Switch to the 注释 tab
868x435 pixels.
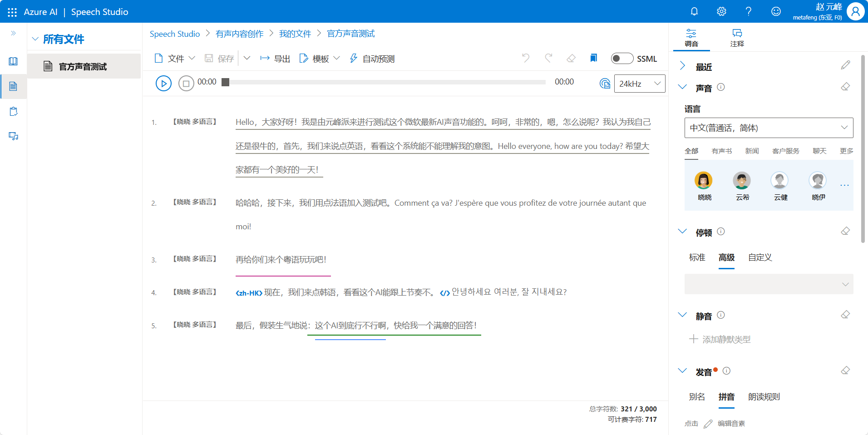737,38
